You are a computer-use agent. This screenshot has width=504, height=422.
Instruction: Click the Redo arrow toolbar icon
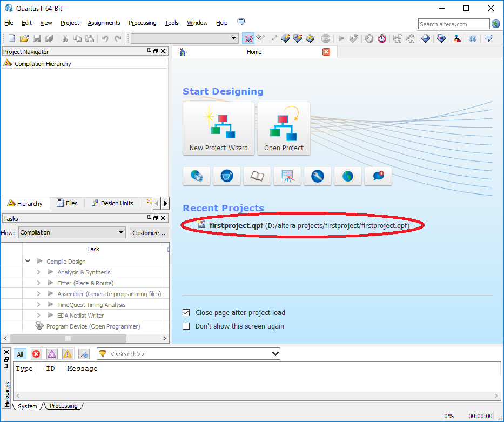click(x=118, y=38)
